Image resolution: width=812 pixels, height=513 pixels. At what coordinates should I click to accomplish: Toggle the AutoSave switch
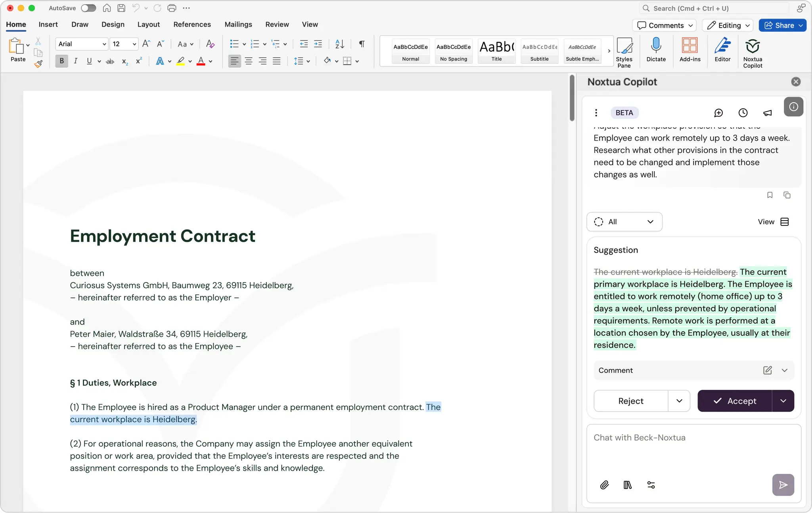point(88,8)
